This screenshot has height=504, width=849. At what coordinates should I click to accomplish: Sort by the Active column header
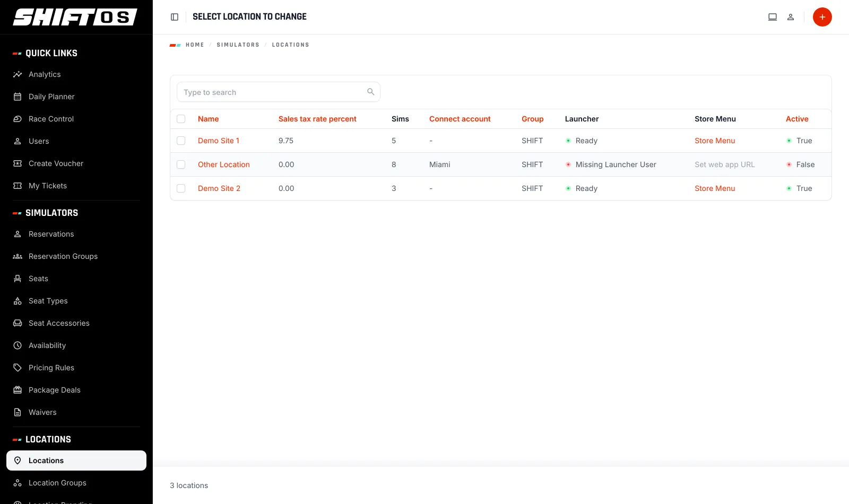point(797,119)
